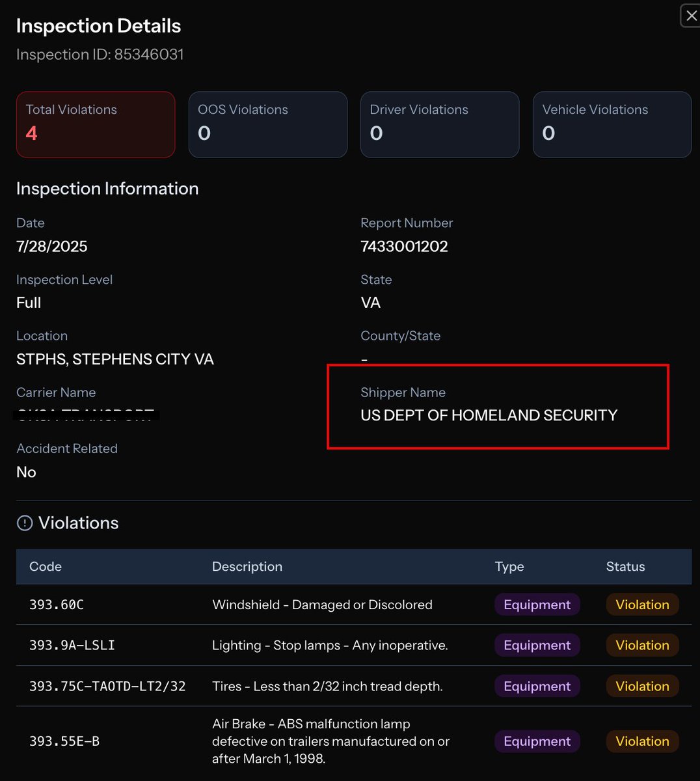Click the Type column header
The height and width of the screenshot is (781, 700).
[509, 566]
